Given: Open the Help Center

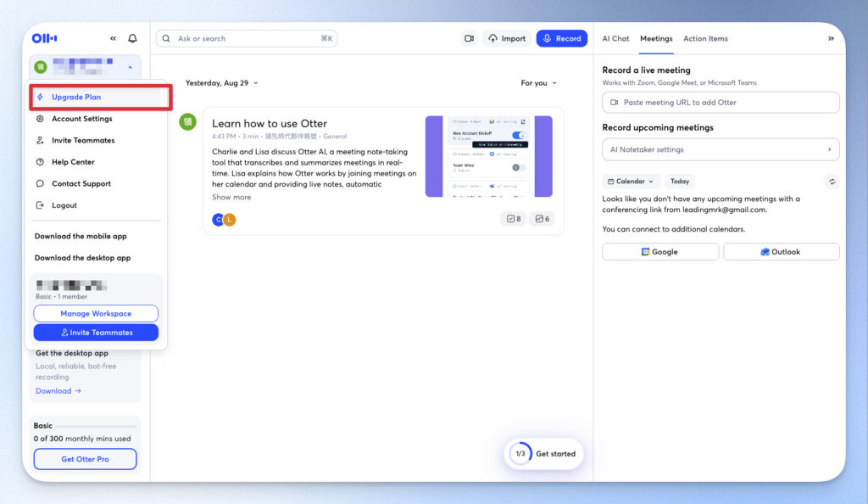Looking at the screenshot, I should (x=73, y=162).
